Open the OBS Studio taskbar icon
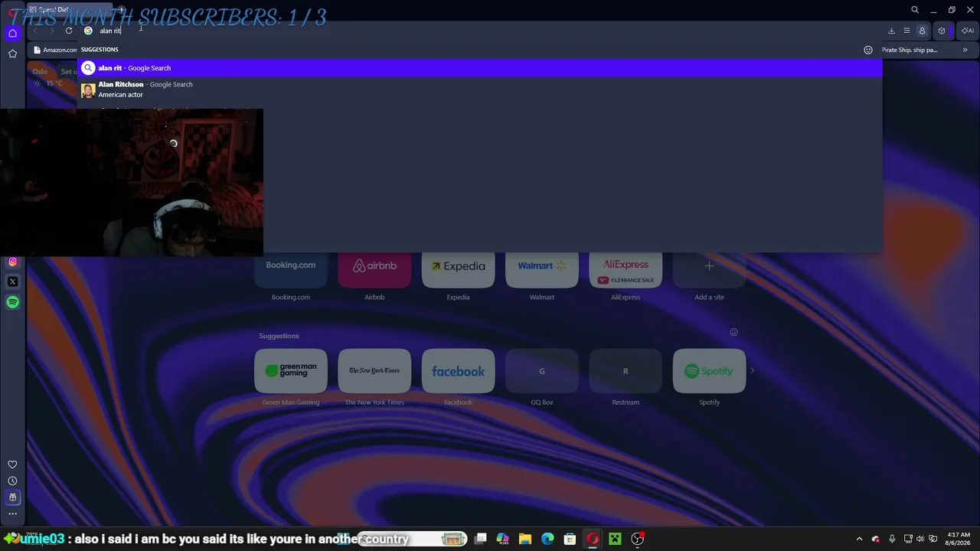 point(637,539)
